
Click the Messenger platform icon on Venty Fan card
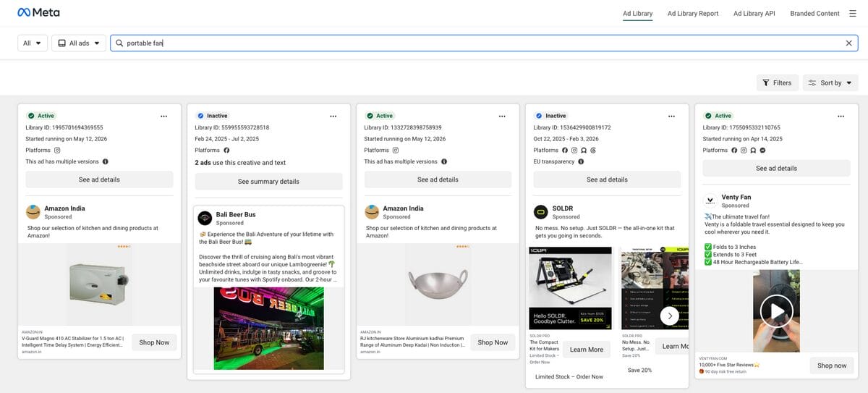762,150
